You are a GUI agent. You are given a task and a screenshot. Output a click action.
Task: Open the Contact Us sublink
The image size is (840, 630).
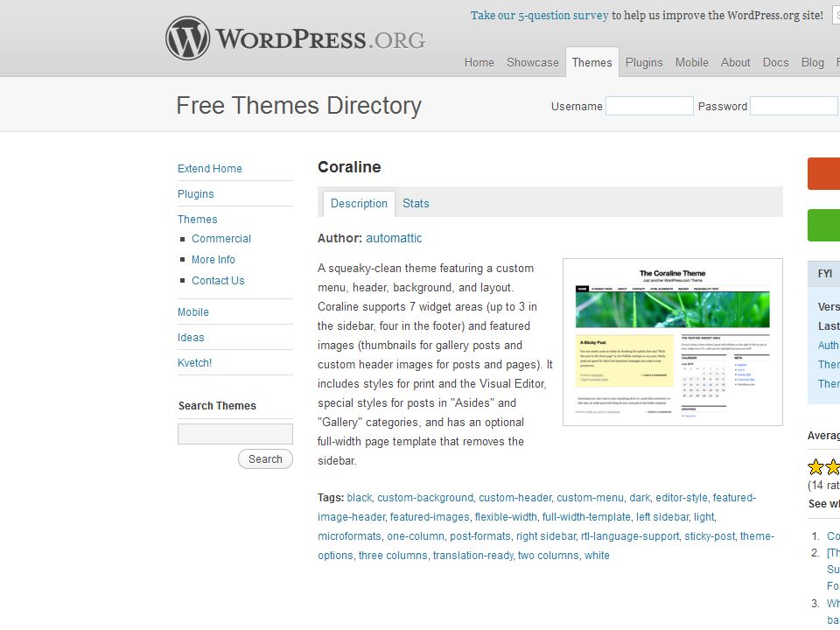pos(218,280)
